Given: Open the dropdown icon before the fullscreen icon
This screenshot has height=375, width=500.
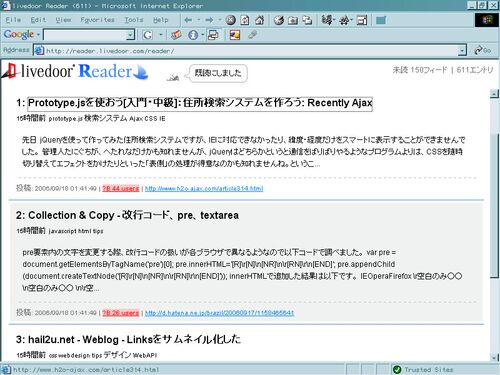Looking at the screenshot, I should pyautogui.click(x=345, y=20).
